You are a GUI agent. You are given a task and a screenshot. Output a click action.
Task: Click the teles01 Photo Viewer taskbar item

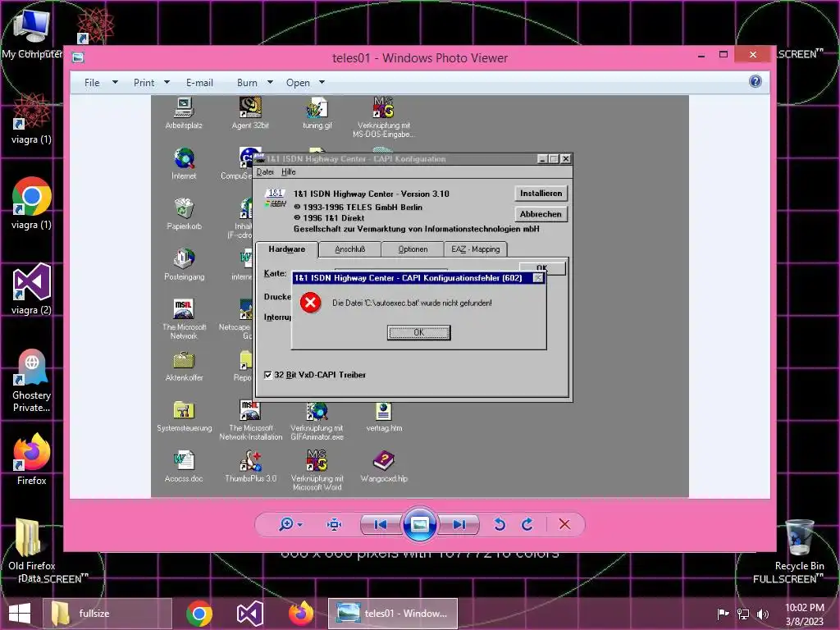click(393, 614)
